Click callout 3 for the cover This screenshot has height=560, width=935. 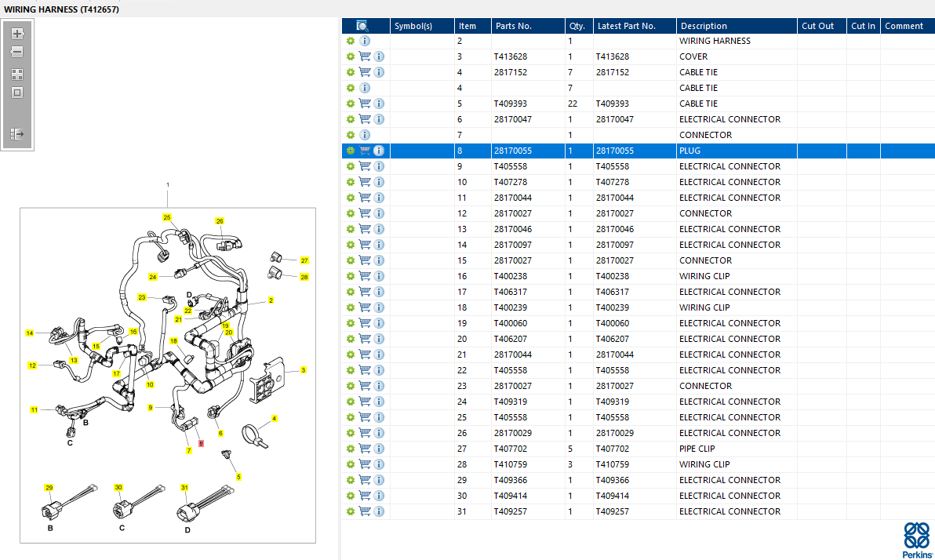pyautogui.click(x=304, y=370)
